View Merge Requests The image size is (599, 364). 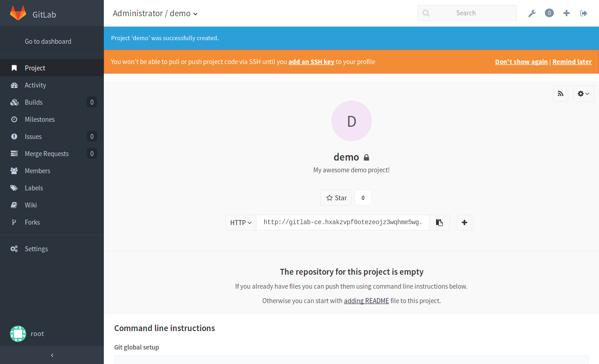47,153
